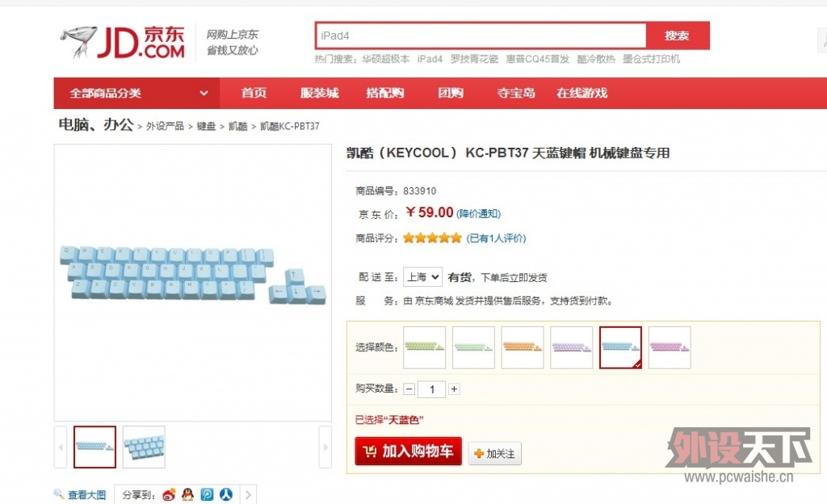
Task: Show previous product thumbnails
Action: tap(60, 447)
